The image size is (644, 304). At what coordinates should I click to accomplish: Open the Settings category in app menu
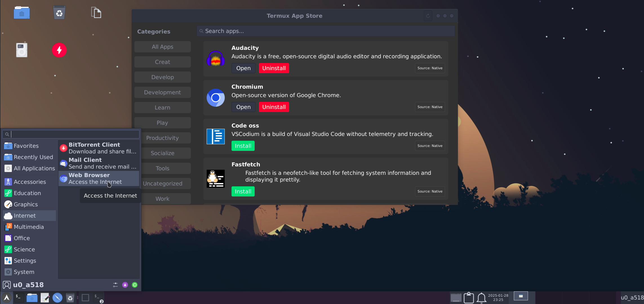pos(25,261)
